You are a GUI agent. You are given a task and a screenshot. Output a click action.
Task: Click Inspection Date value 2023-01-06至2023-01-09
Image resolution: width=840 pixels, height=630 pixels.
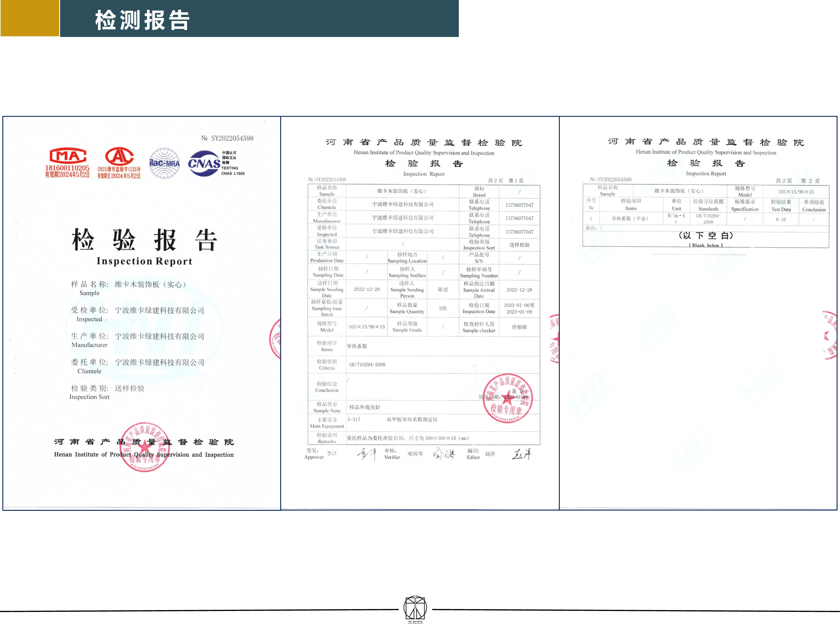tap(519, 308)
